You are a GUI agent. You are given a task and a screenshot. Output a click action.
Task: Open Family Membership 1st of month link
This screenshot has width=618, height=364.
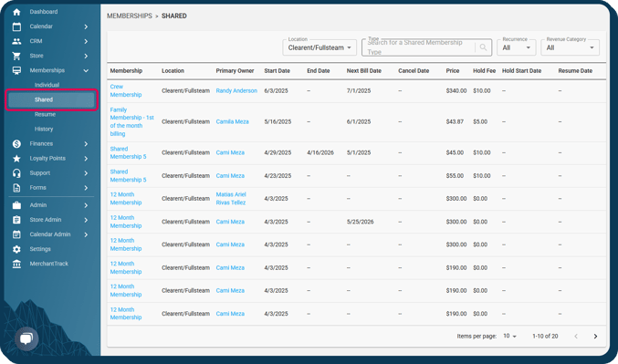click(131, 121)
